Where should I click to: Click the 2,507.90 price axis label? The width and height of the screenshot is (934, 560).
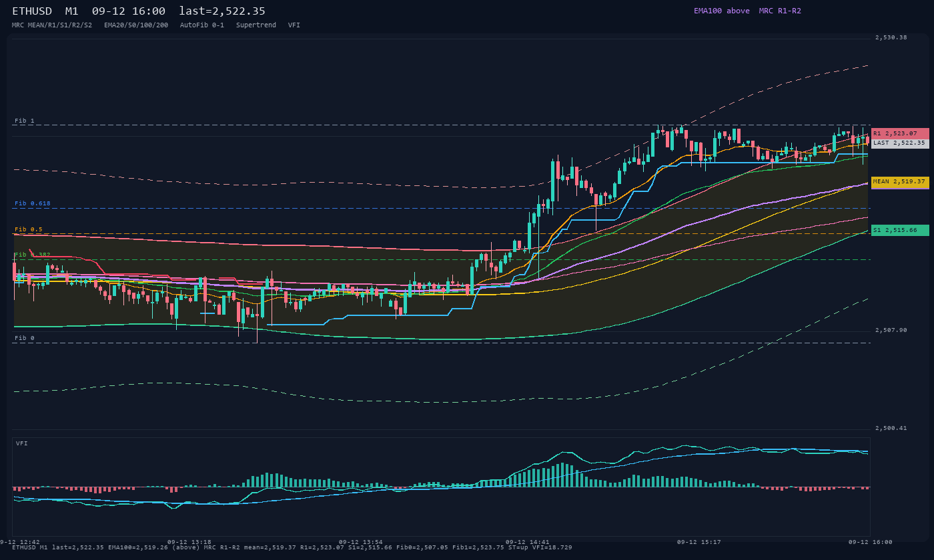tap(891, 330)
